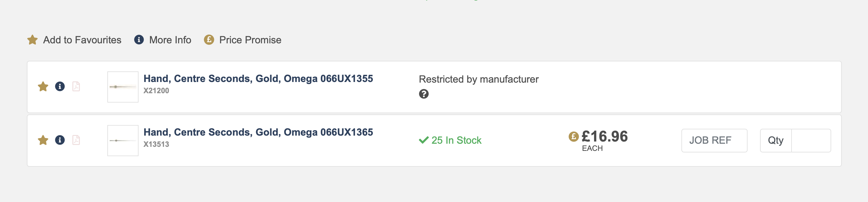The image size is (868, 202).
Task: Open info icon for item X21200
Action: [60, 87]
